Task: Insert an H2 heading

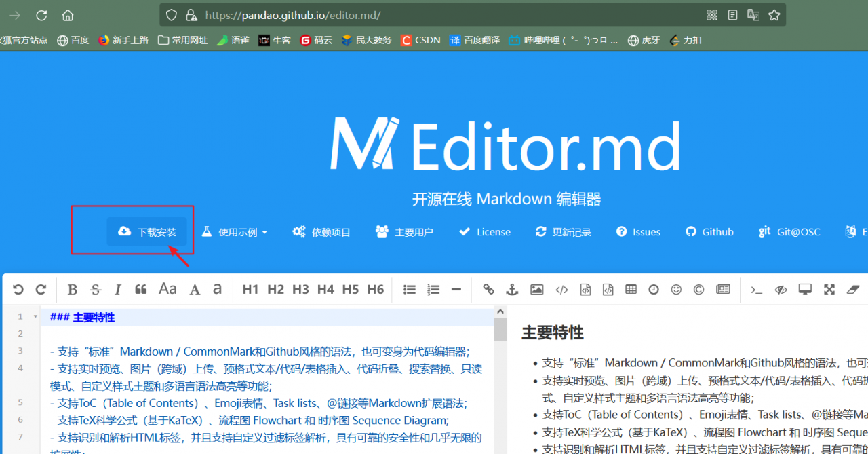Action: pos(275,290)
